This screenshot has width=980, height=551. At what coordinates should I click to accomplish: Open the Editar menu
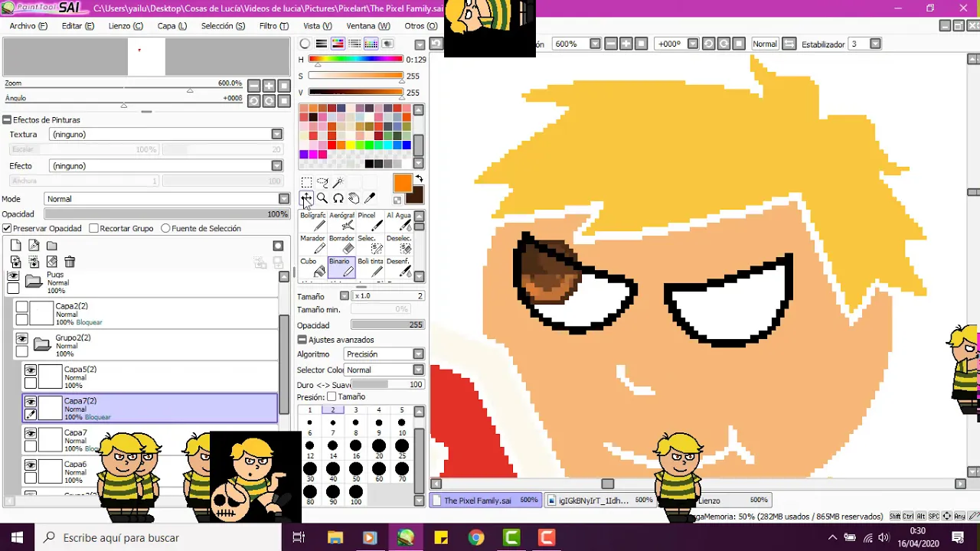point(78,26)
